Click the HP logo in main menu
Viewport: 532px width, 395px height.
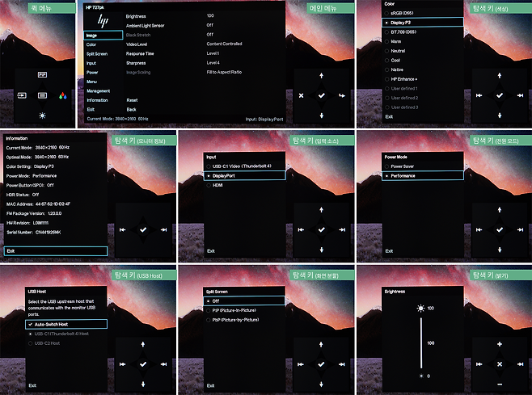pyautogui.click(x=101, y=21)
